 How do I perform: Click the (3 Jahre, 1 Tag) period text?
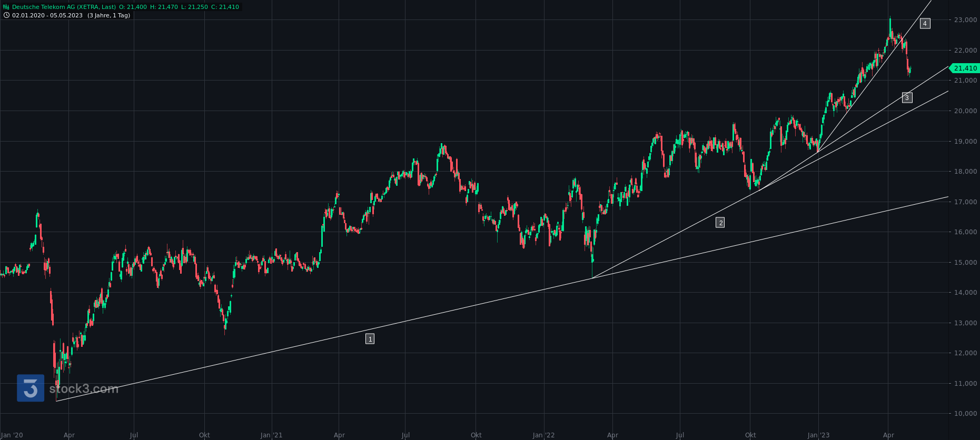coord(108,15)
